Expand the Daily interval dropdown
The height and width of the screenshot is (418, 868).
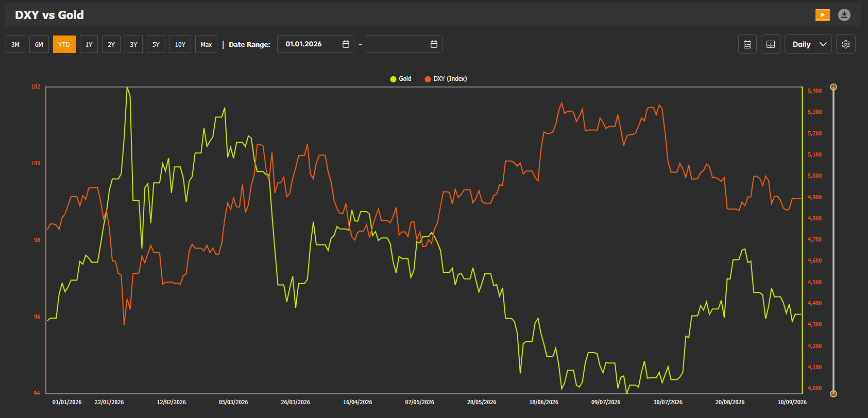pyautogui.click(x=808, y=44)
